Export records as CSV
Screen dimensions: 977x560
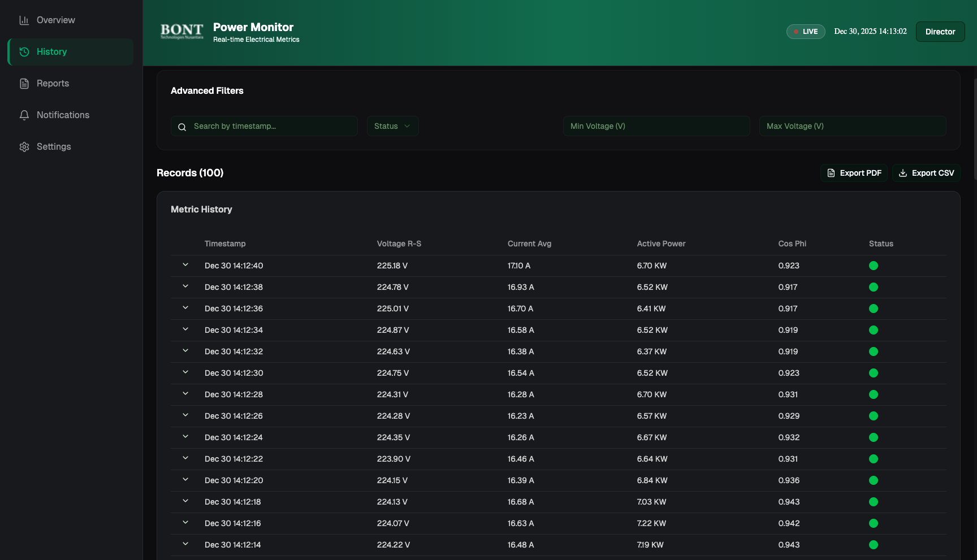pos(926,173)
